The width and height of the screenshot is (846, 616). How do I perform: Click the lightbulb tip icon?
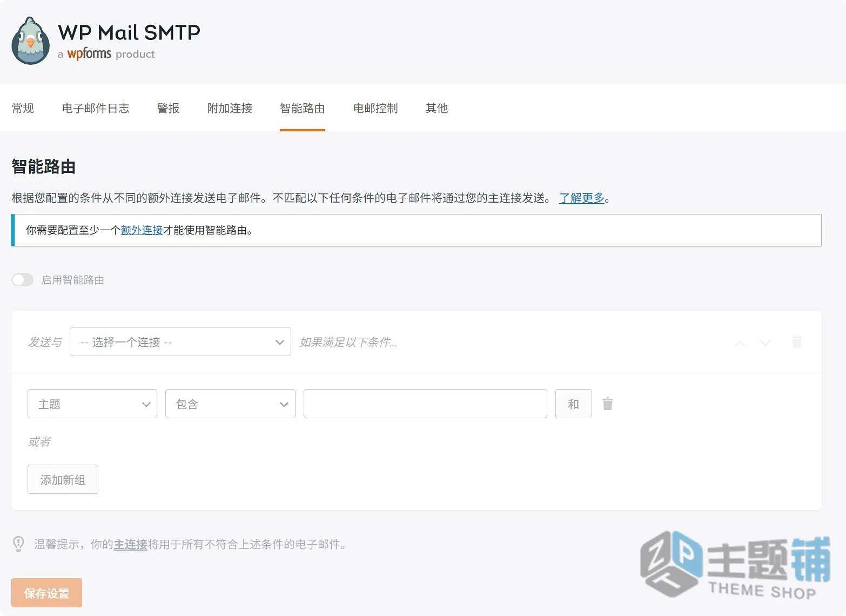coord(18,544)
